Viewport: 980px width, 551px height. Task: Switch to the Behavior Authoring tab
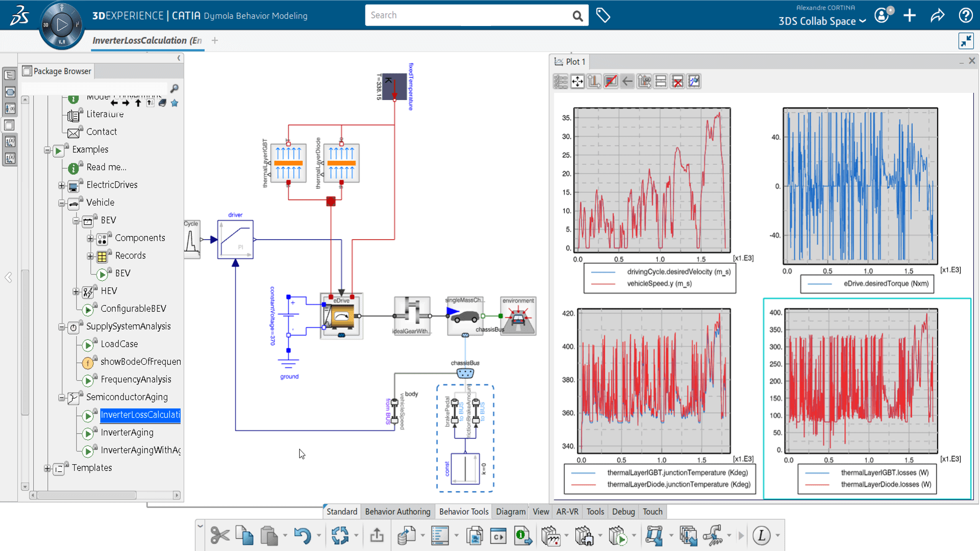point(398,512)
